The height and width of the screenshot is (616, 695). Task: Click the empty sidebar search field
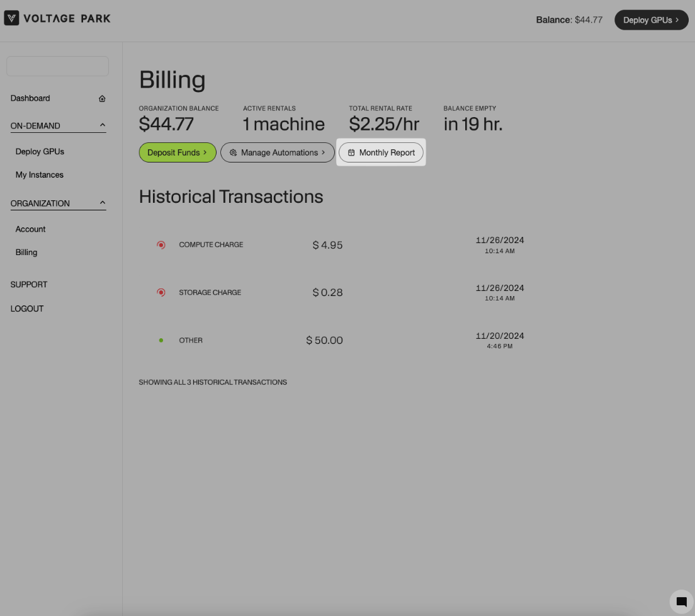click(57, 66)
